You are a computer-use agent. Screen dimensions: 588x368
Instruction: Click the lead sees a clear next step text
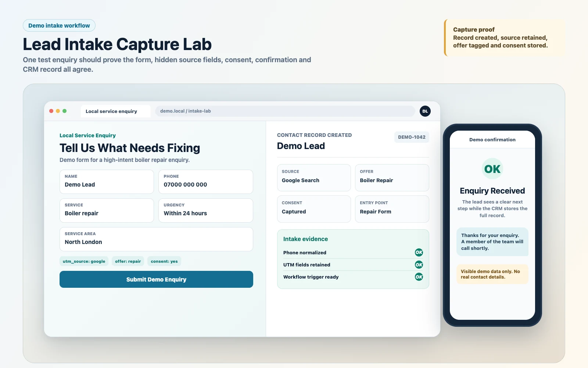click(492, 209)
